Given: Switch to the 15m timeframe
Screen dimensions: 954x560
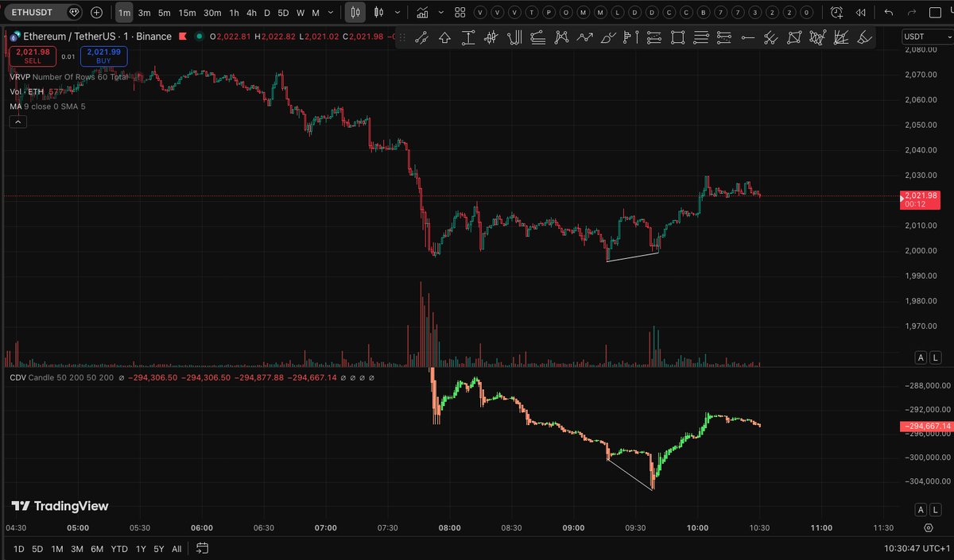Looking at the screenshot, I should pyautogui.click(x=187, y=13).
